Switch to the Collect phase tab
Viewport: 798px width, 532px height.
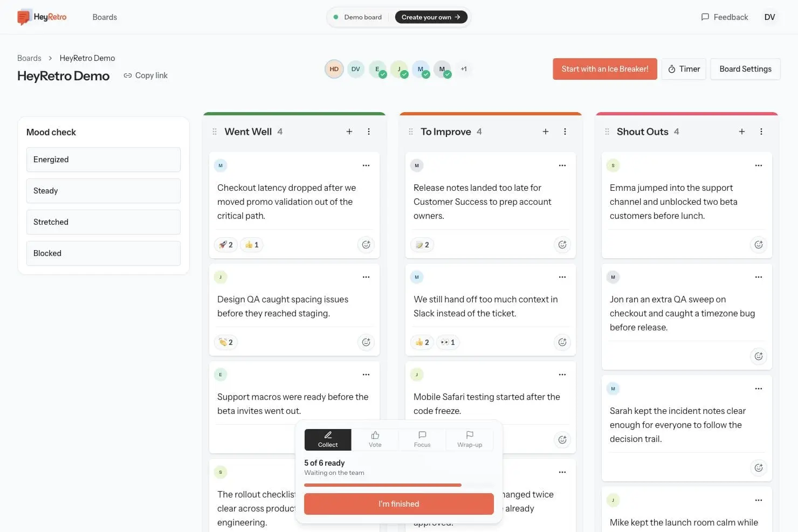328,440
